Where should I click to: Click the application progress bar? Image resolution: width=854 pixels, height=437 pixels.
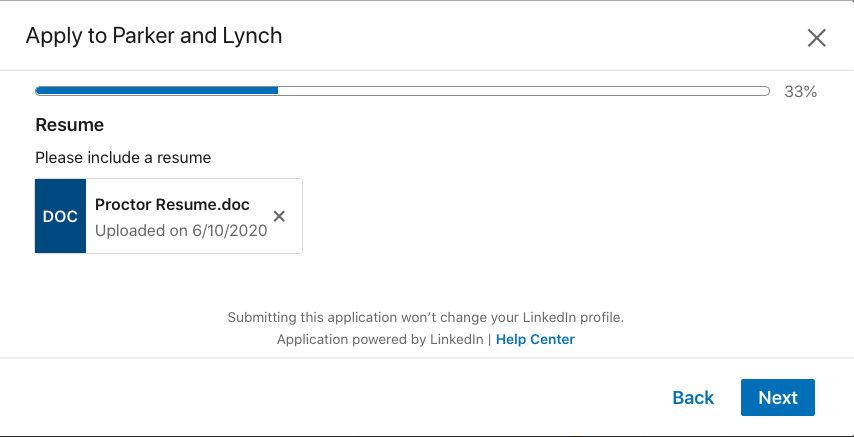pyautogui.click(x=402, y=91)
